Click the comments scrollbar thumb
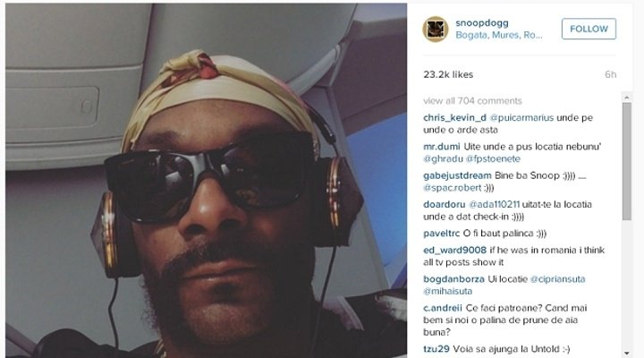Screen dimensions: 644x358 click(627, 161)
